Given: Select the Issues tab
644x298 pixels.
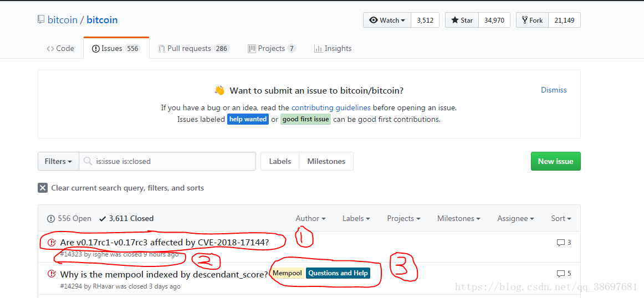Looking at the screenshot, I should (116, 48).
